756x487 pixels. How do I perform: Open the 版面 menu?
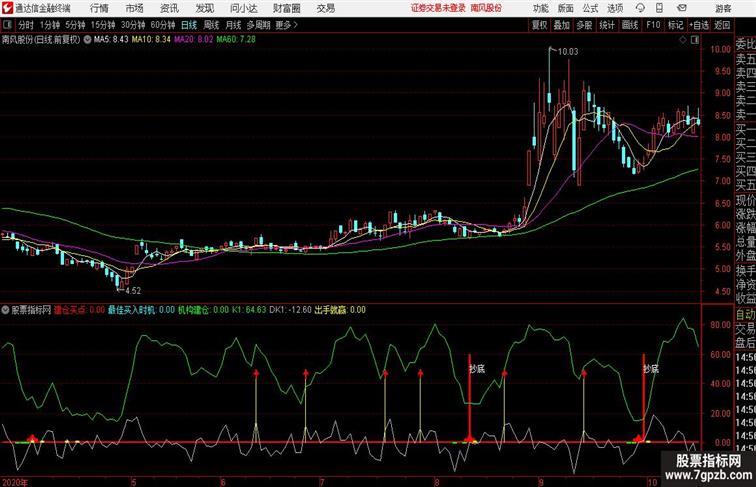coord(566,8)
